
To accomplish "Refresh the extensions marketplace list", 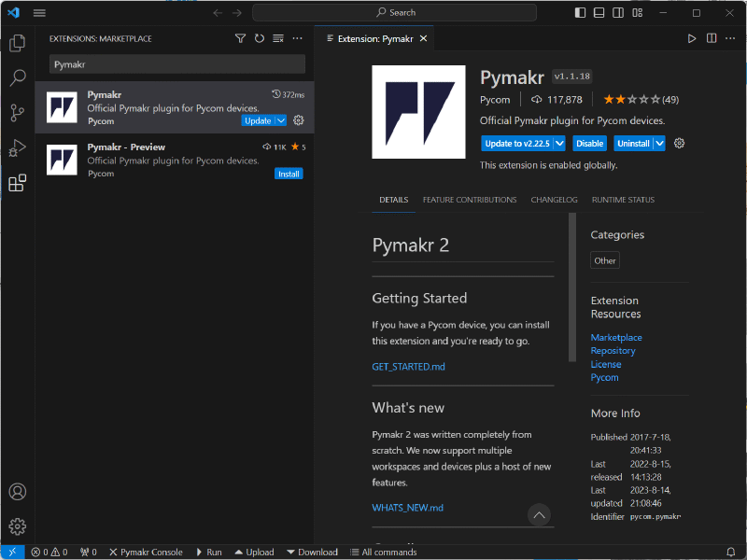I will 259,38.
